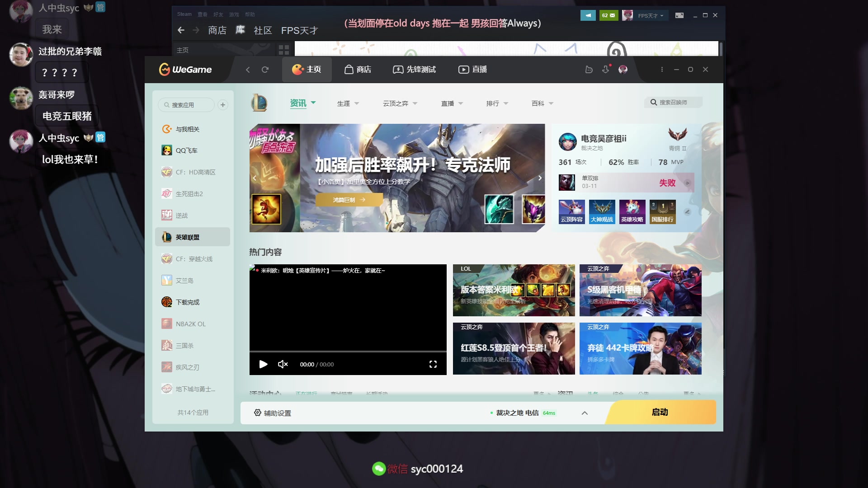
Task: Open the 主页 home tab
Action: click(x=307, y=70)
